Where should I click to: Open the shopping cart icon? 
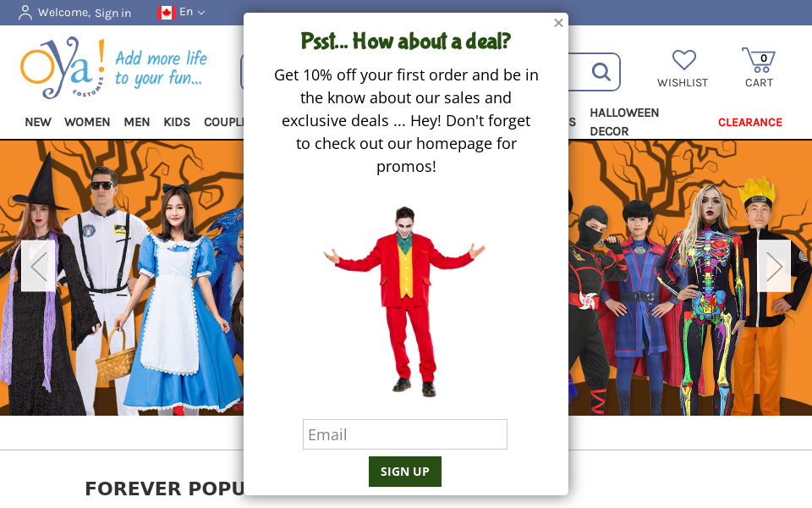point(759,60)
